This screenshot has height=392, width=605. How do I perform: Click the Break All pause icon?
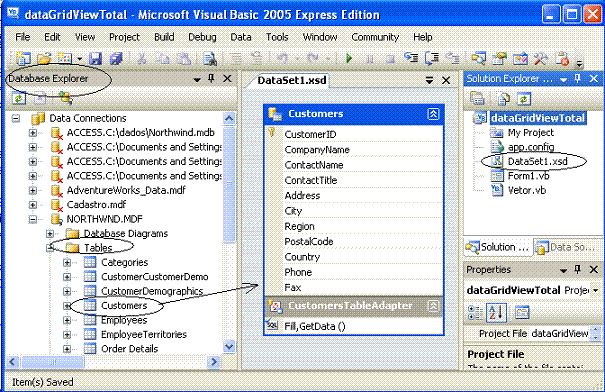click(370, 59)
